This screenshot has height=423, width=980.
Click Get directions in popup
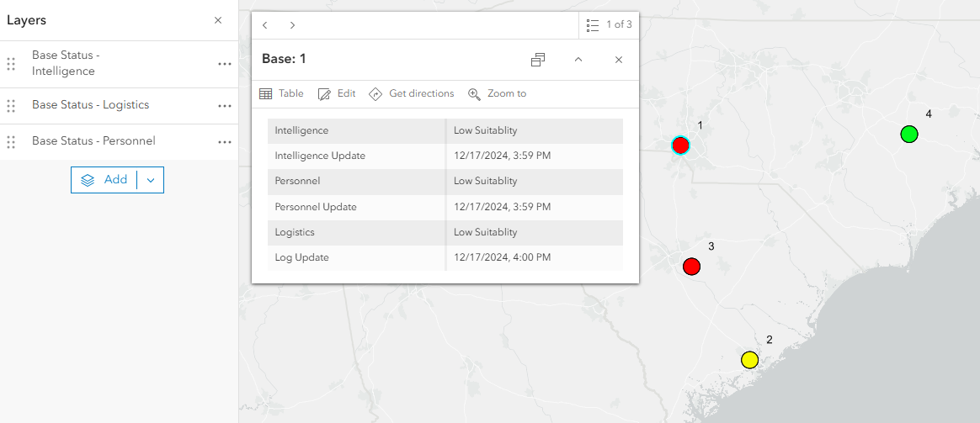tap(411, 93)
